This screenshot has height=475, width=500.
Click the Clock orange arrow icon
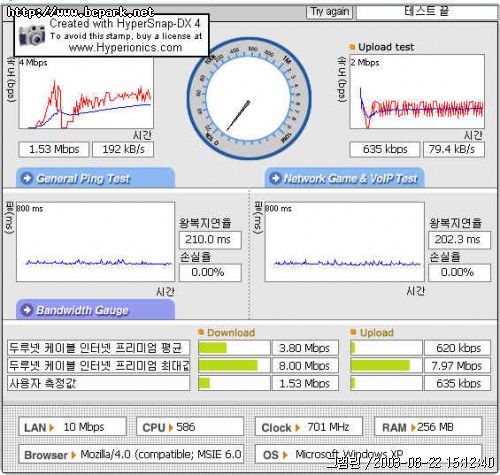tap(298, 428)
